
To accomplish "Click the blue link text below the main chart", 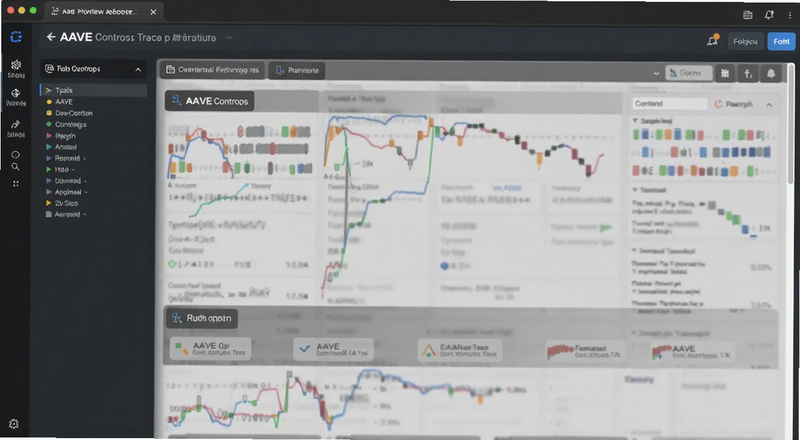I will (507, 188).
